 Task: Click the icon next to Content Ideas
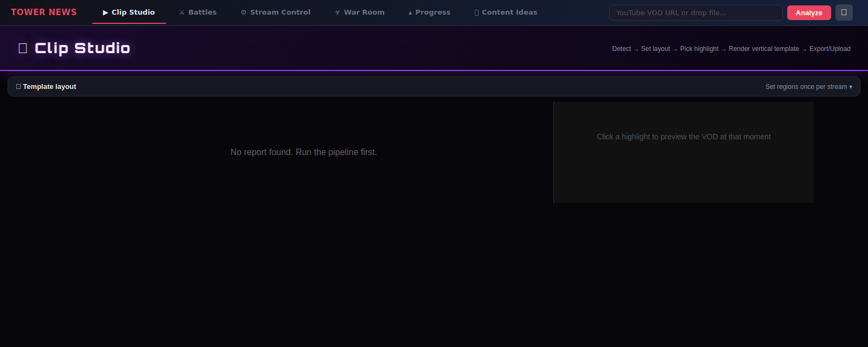(x=476, y=12)
